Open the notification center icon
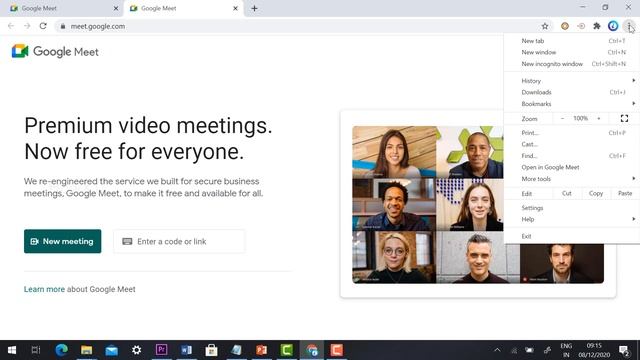The width and height of the screenshot is (640, 360). tap(624, 350)
